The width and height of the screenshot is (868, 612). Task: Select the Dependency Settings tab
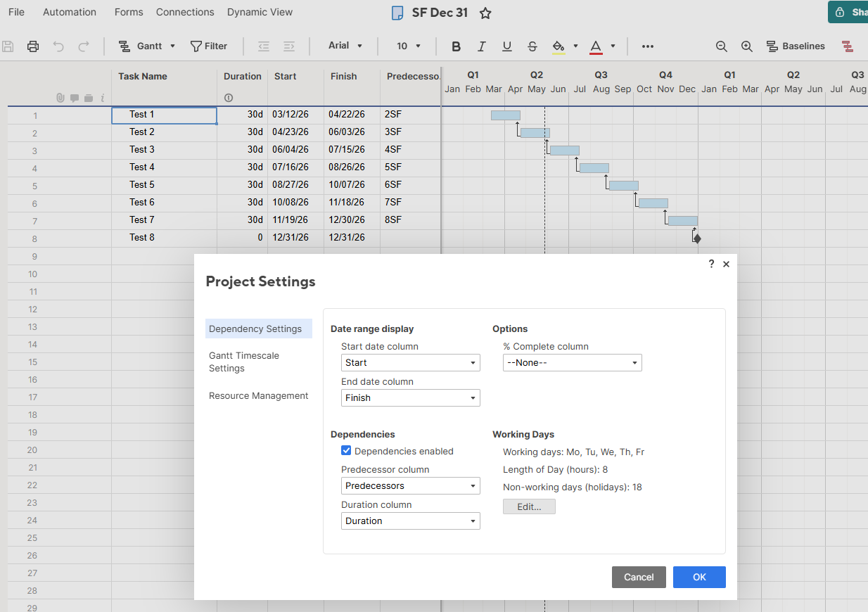[259, 329]
